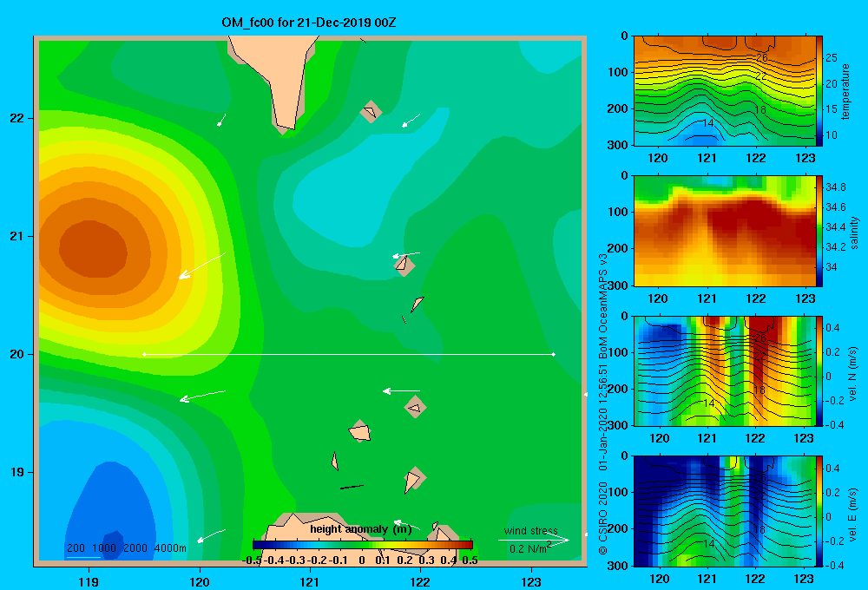
Task: Select the vel. E colorbar
Action: point(819,511)
